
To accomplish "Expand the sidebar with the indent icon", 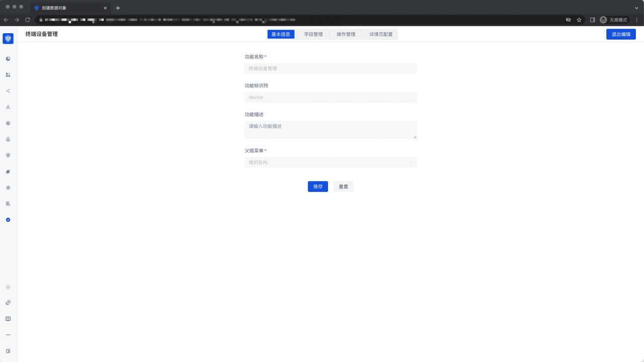I will pos(8,351).
